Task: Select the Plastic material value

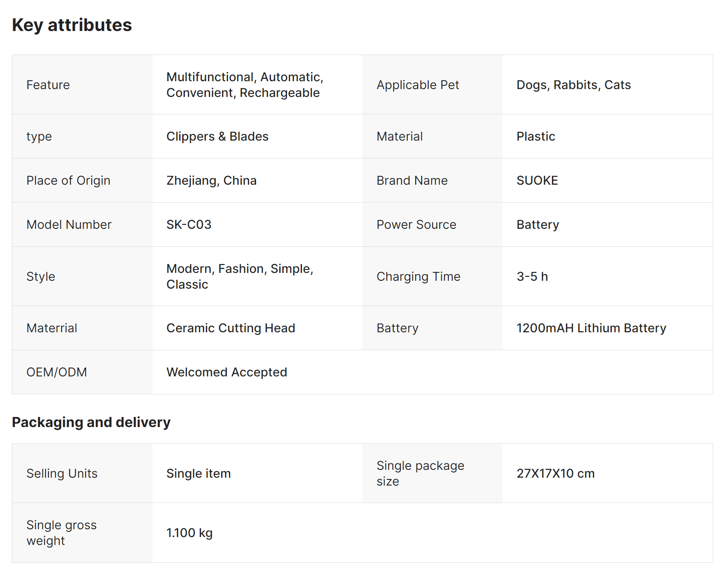Action: pos(536,136)
